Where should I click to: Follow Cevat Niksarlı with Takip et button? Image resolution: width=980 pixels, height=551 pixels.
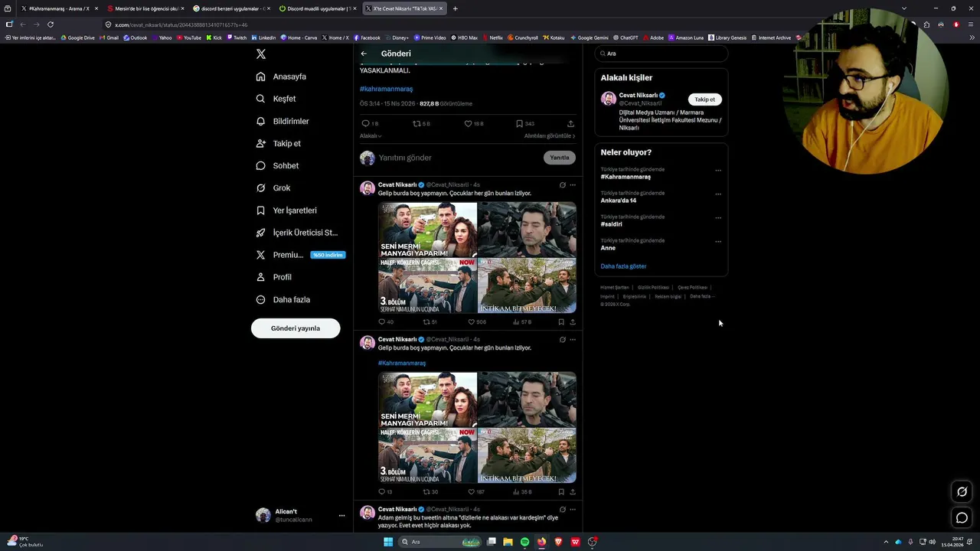(704, 99)
